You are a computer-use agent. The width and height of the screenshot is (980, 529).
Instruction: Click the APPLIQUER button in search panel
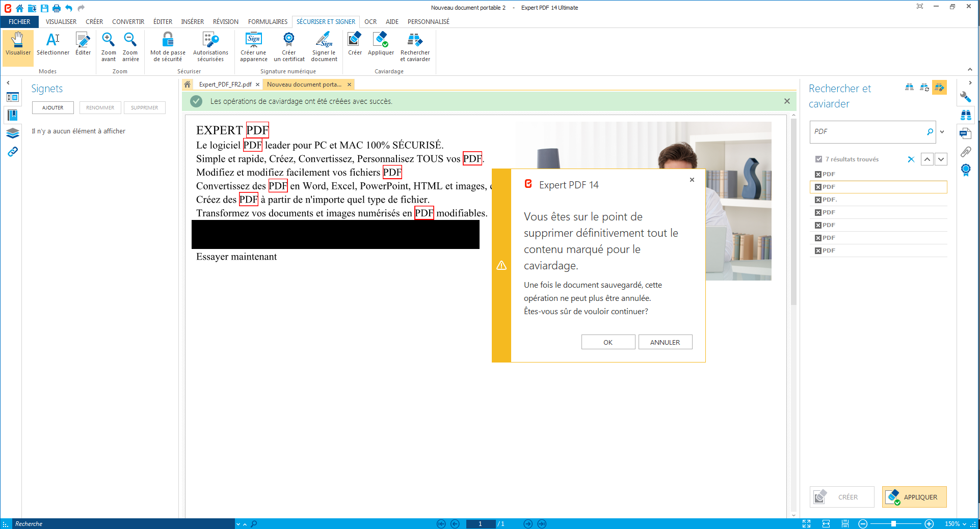[914, 497]
